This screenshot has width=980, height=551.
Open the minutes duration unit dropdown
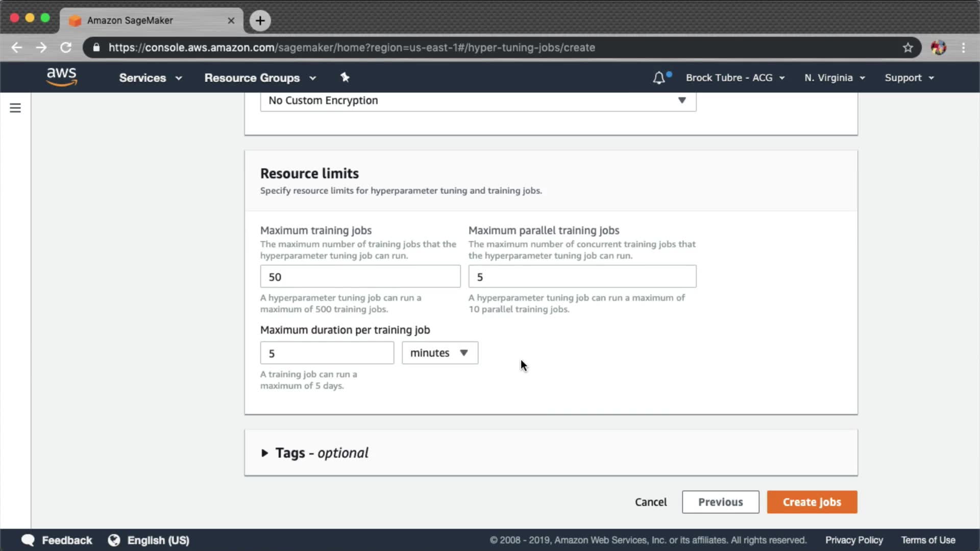[439, 353]
